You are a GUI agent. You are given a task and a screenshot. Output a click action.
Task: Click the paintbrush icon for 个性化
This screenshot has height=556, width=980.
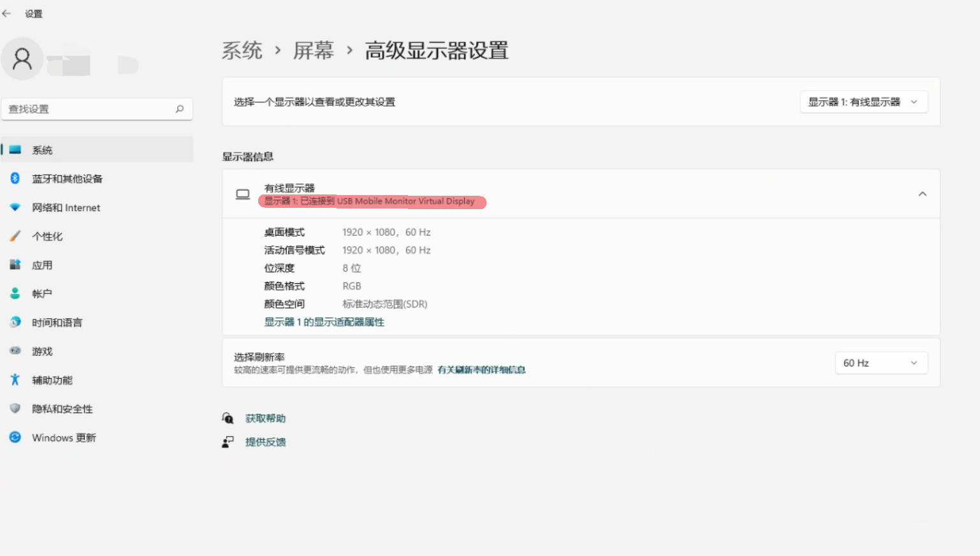pyautogui.click(x=15, y=236)
